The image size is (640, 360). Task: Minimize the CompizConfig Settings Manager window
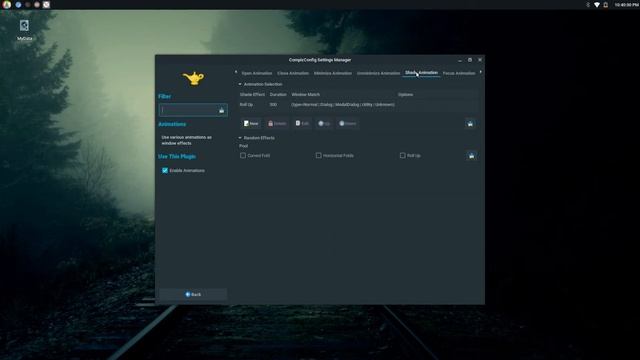coord(460,60)
